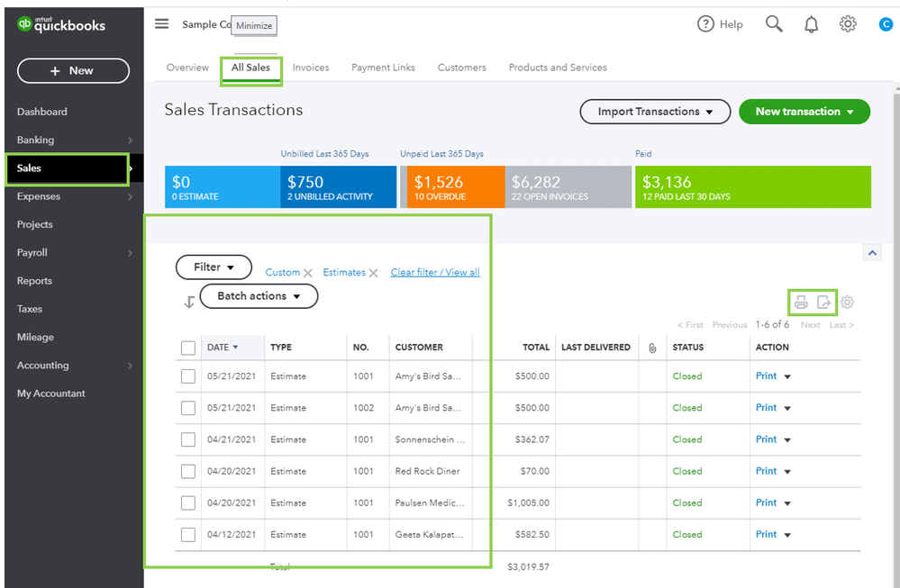Image resolution: width=900 pixels, height=588 pixels.
Task: Remove the Estimates filter tag
Action: pyautogui.click(x=373, y=273)
